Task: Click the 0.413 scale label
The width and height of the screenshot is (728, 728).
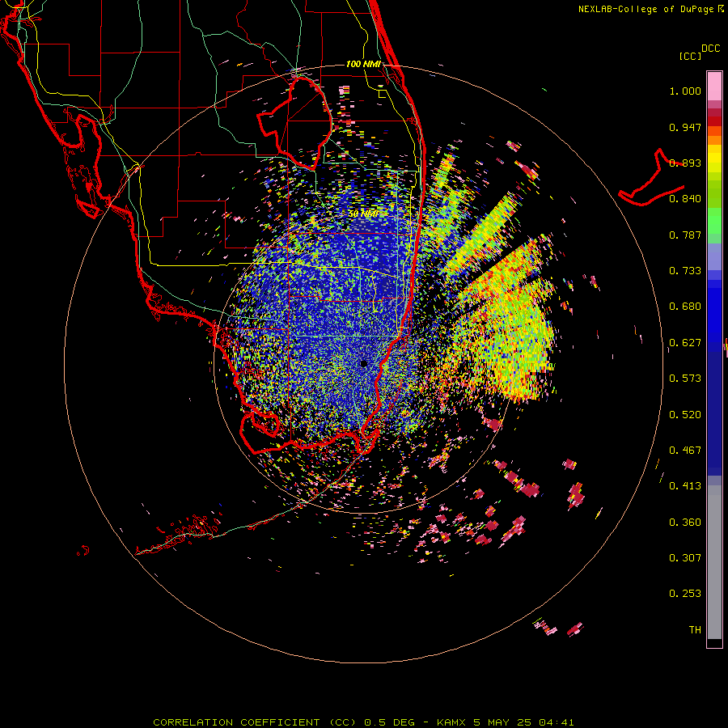Action: pos(685,486)
